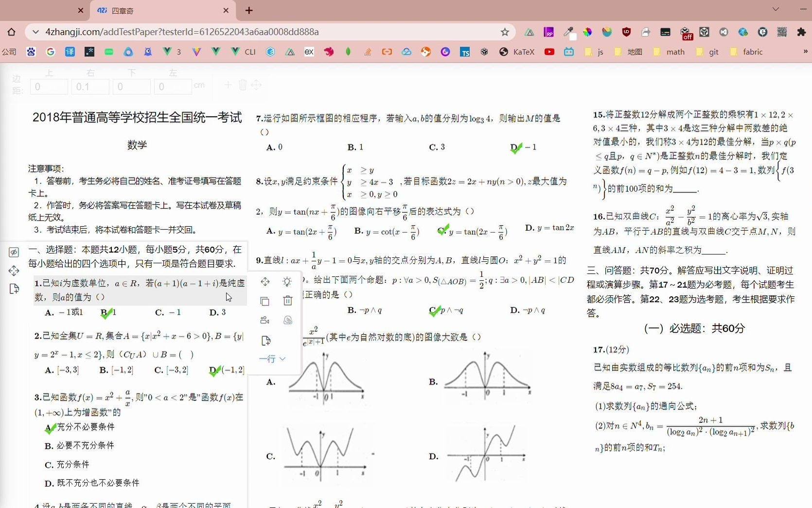Click the QR code extension icon
Viewport: 812px width, 508px height.
782,32
